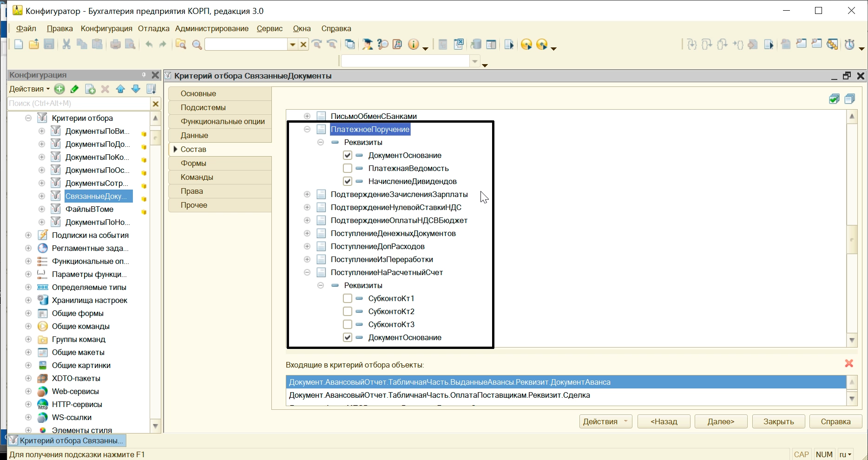Click the configuration search input field

(79, 104)
